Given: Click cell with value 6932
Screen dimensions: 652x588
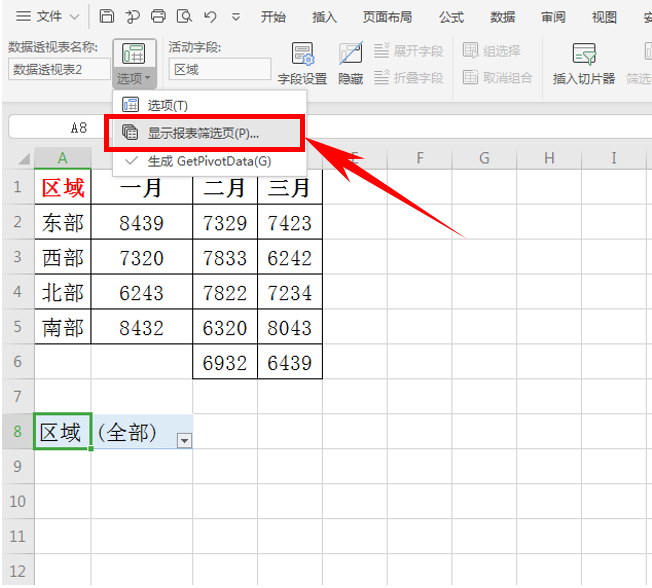Looking at the screenshot, I should pos(225,361).
